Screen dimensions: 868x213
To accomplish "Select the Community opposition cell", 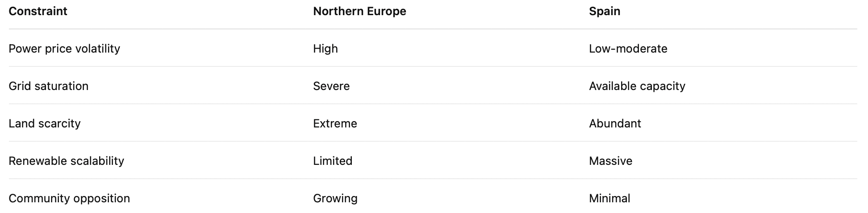I will point(69,198).
